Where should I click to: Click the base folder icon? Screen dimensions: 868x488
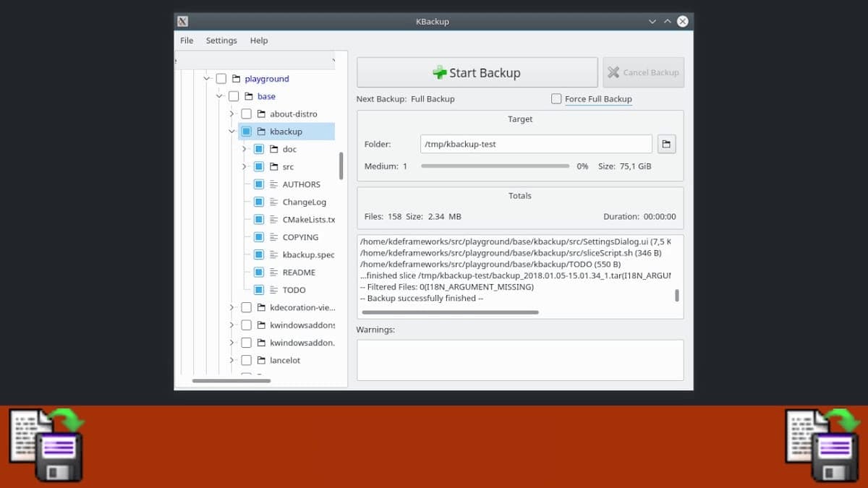point(248,96)
